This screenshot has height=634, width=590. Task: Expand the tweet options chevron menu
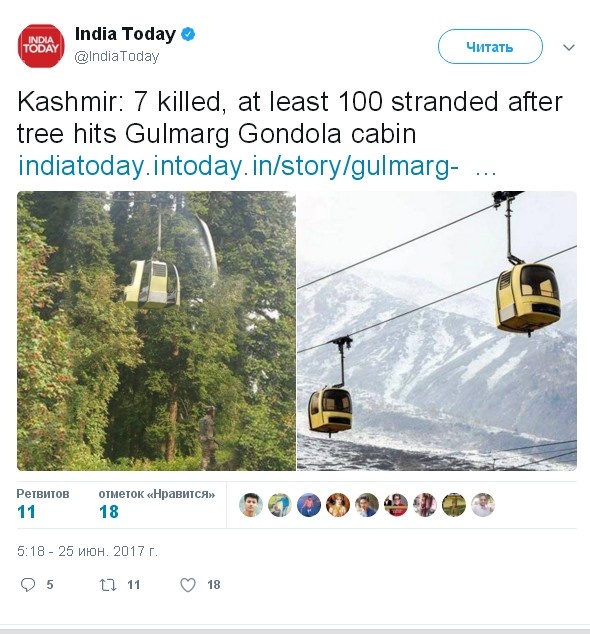(x=569, y=47)
